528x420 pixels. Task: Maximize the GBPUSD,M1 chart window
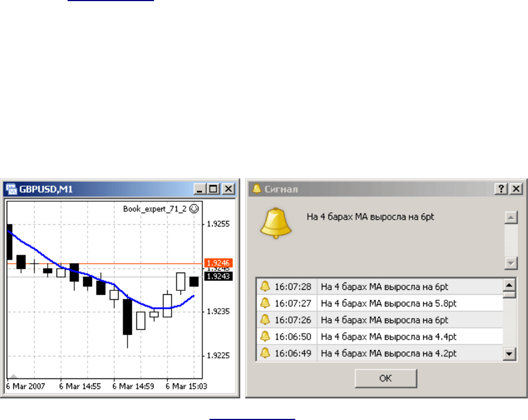[x=214, y=189]
